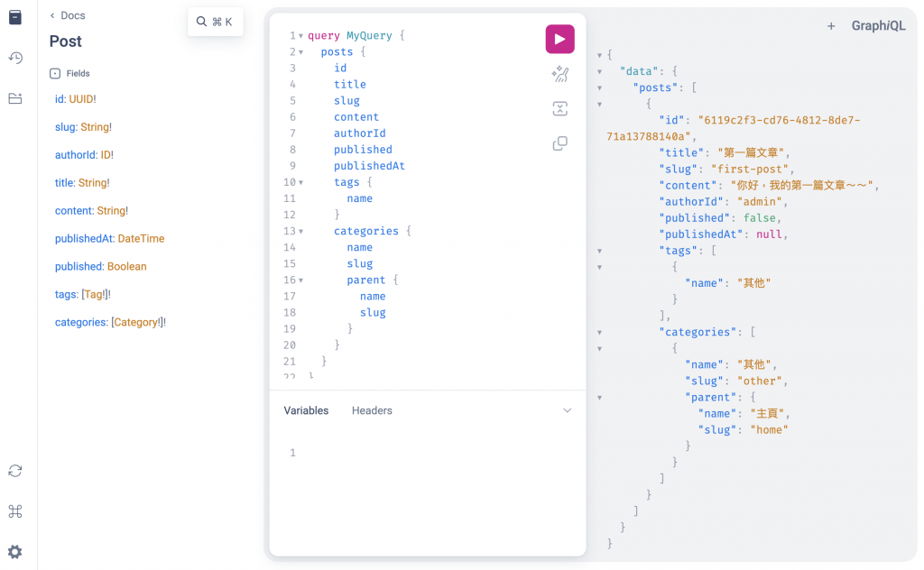This screenshot has width=924, height=570.
Task: Go back to Docs
Action: [x=68, y=15]
